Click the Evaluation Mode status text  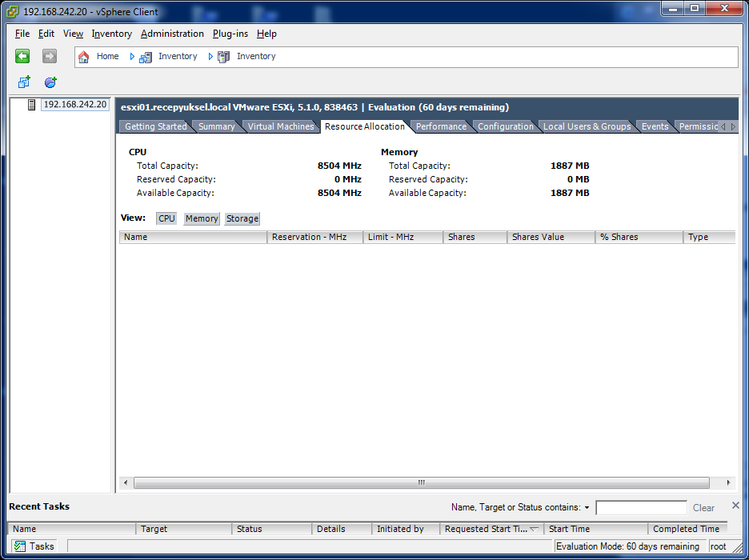click(x=627, y=546)
